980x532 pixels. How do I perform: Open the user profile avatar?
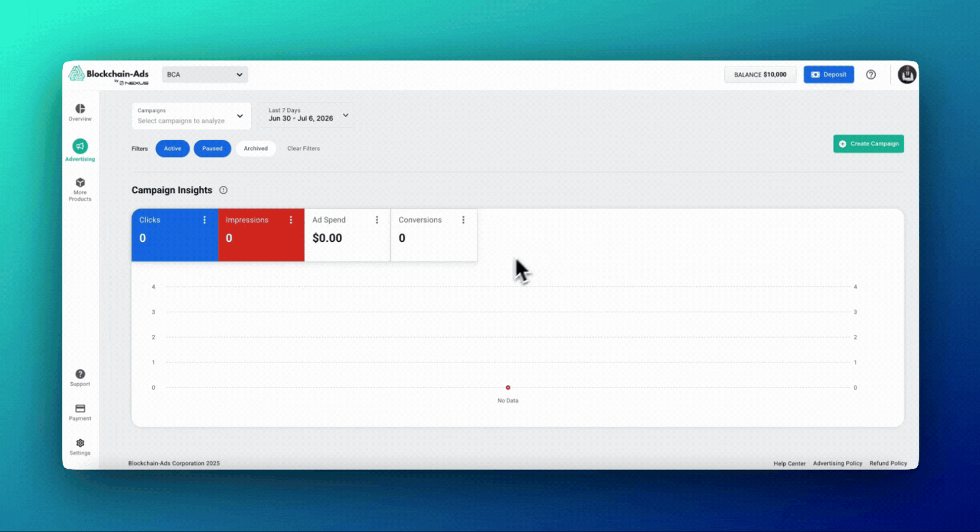click(x=907, y=75)
